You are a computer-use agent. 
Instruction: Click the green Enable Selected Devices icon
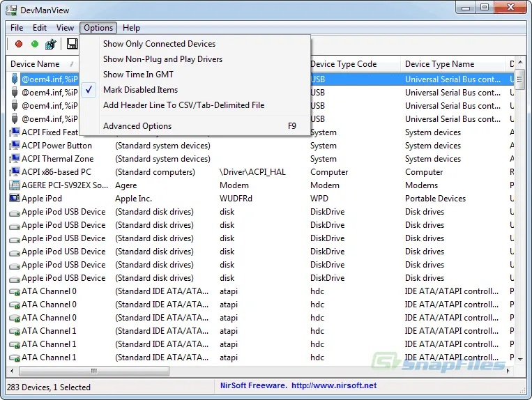[35, 44]
